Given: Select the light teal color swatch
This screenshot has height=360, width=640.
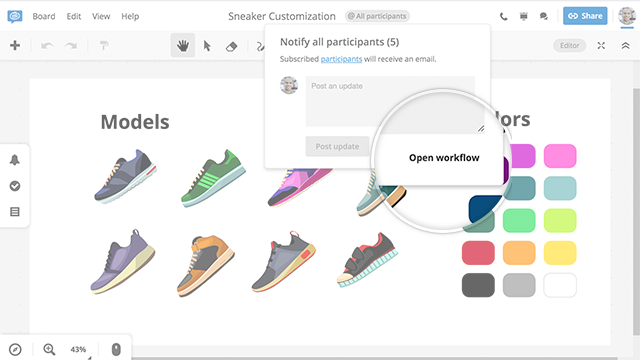Looking at the screenshot, I should coord(560,188).
